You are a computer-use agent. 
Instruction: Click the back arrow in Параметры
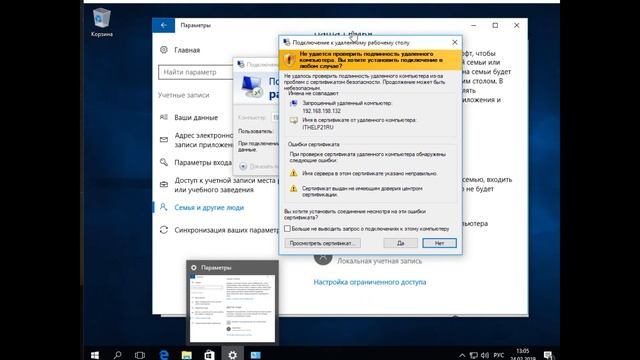(x=164, y=25)
